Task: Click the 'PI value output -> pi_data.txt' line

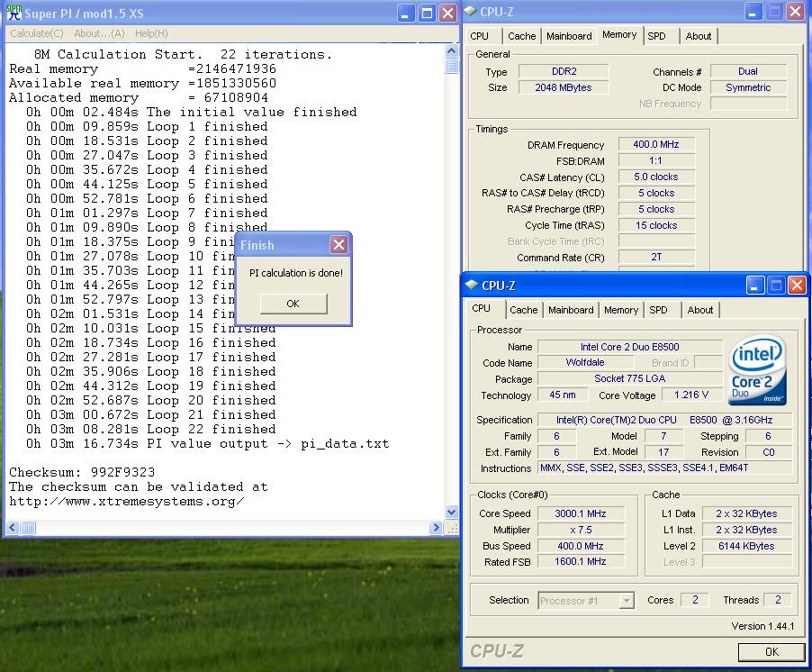Action: (208, 443)
